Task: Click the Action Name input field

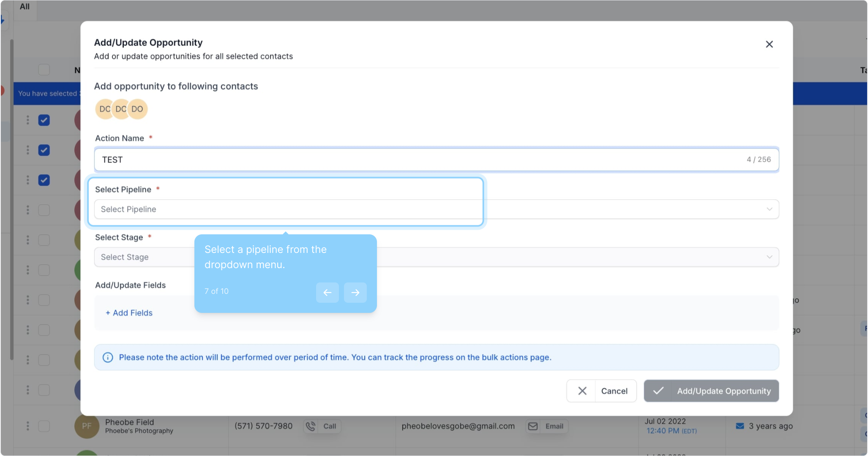Action: (423, 160)
